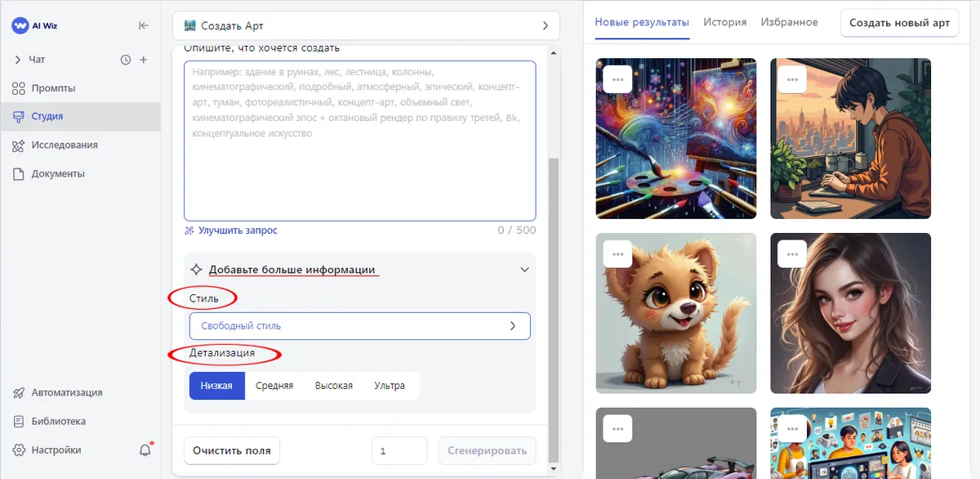Open notifications bell icon
This screenshot has height=479, width=980.
point(145,450)
